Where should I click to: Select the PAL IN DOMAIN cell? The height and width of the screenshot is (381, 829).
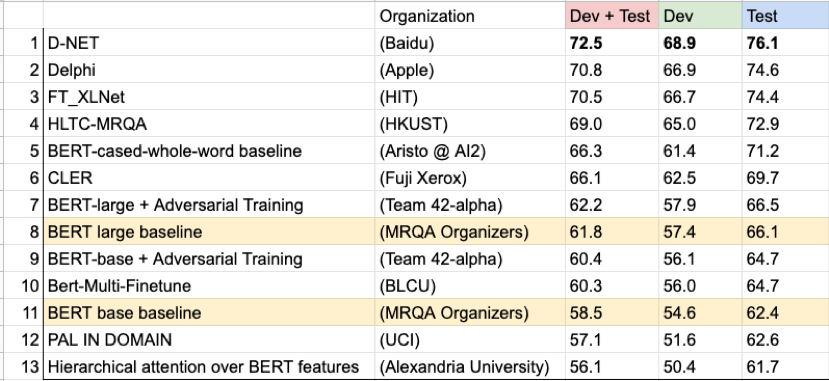[x=209, y=339]
